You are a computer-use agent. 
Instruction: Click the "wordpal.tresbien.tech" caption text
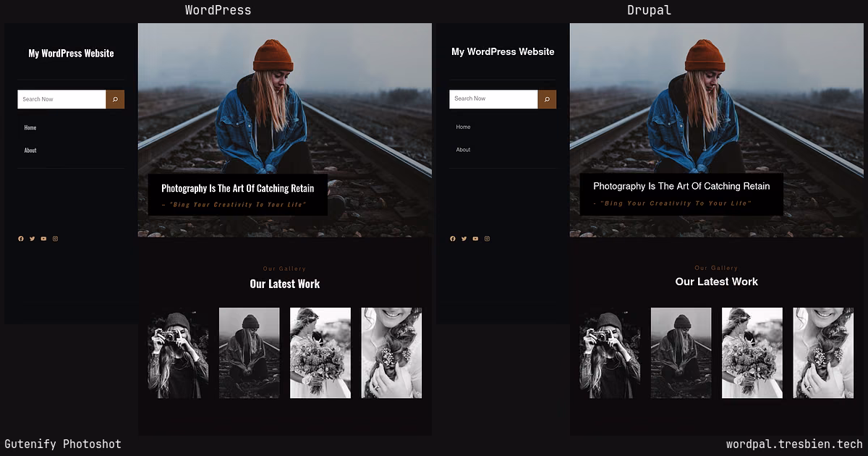coord(794,444)
